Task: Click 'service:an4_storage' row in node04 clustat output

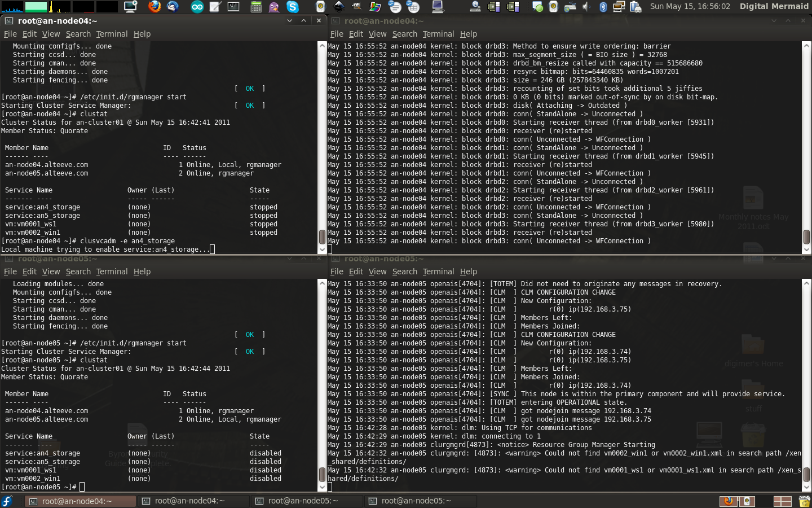Action: pos(141,207)
